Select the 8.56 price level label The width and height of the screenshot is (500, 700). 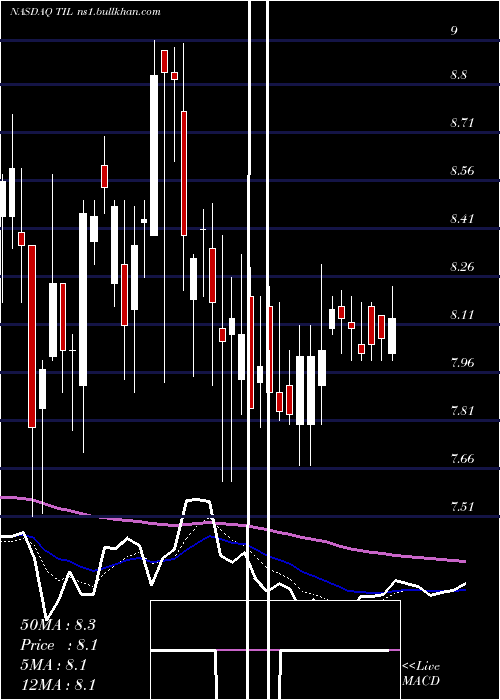click(462, 170)
